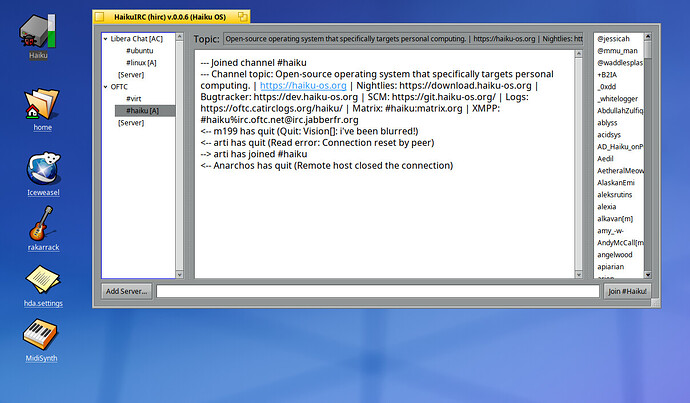Select user AlaskanEmi in the list

(616, 183)
